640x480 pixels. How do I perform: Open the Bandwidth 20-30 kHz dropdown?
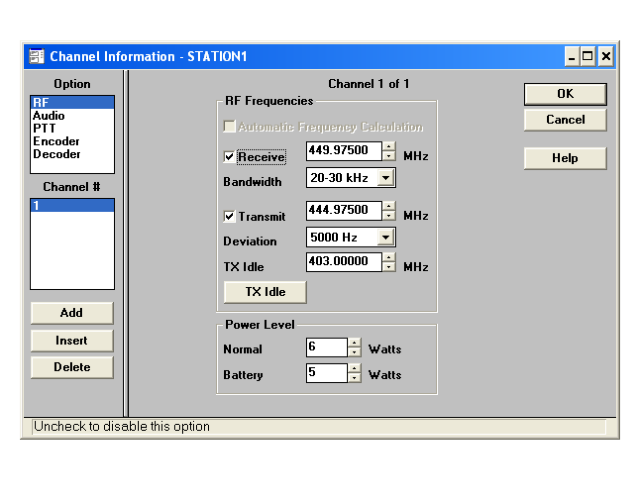(386, 178)
